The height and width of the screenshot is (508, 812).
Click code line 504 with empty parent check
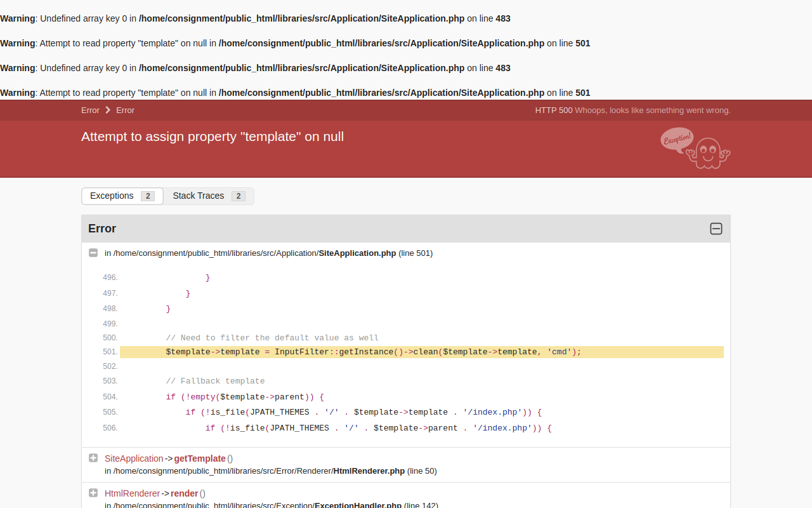(245, 397)
